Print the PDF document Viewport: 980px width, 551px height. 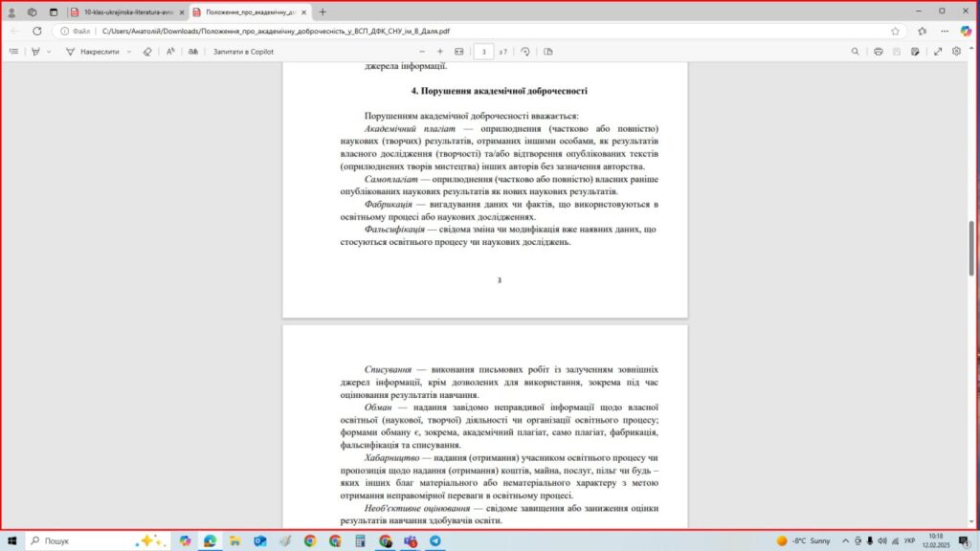[x=879, y=51]
